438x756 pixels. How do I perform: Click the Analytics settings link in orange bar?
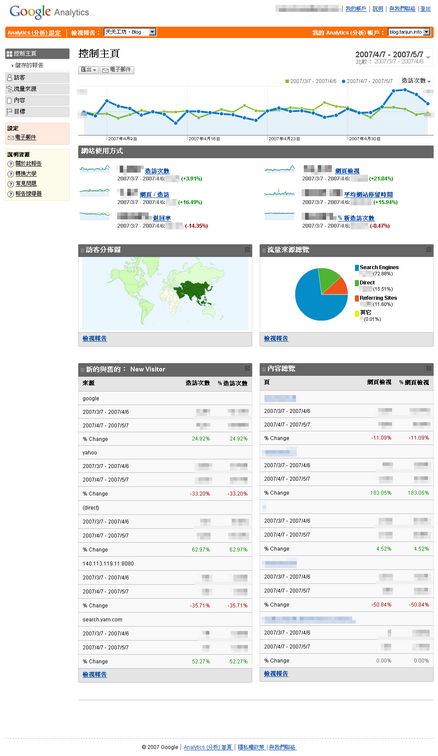34,33
